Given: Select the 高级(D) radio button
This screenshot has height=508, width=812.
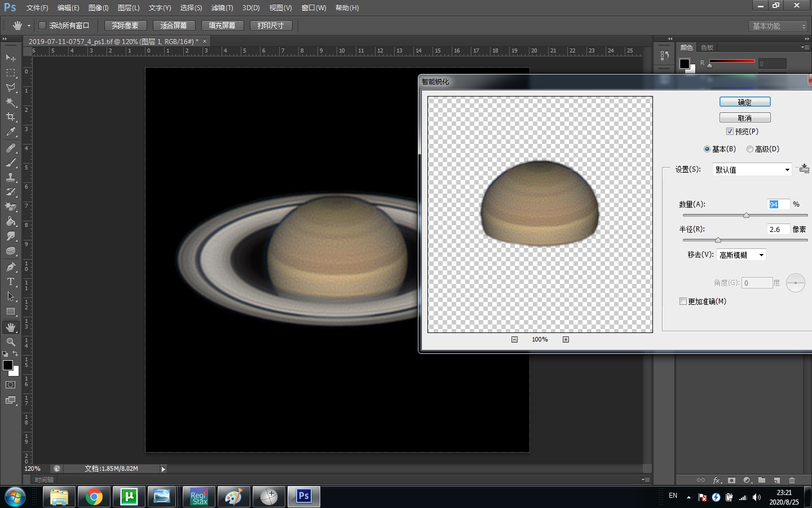Looking at the screenshot, I should coord(749,149).
